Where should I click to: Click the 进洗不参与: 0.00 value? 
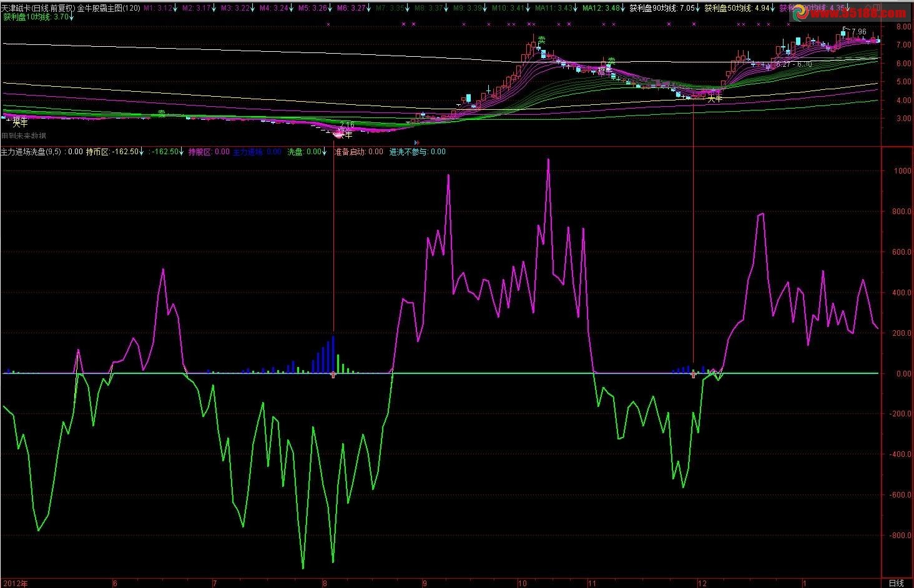coord(418,152)
